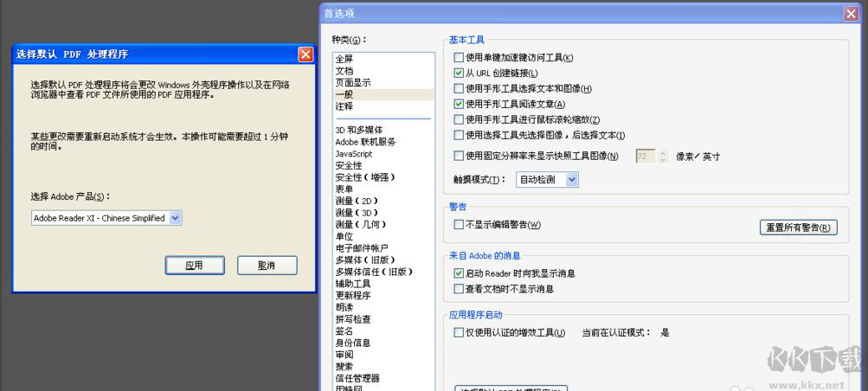The image size is (868, 391).
Task: Enable 仅使用认证的增效工具 checkbox
Action: click(459, 333)
